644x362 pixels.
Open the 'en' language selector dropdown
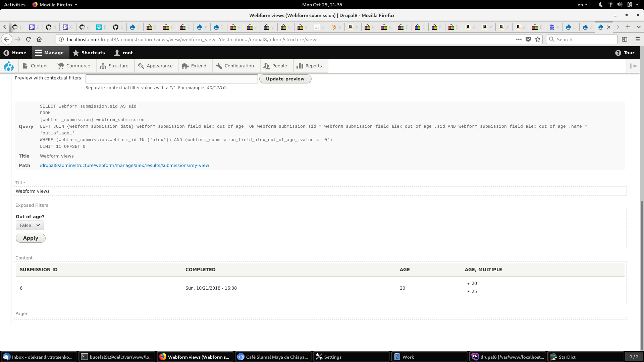pos(582,5)
